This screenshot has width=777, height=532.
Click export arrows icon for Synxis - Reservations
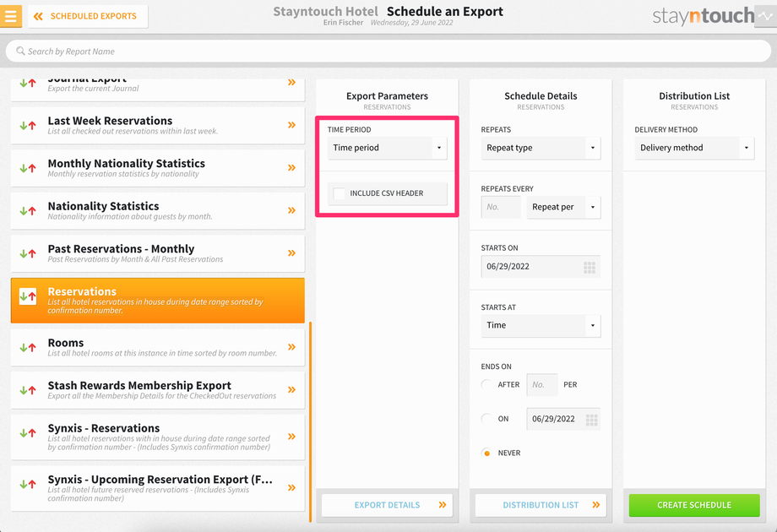(x=28, y=432)
